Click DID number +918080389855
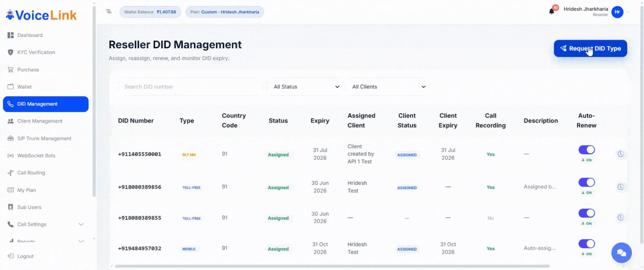The image size is (644, 270). (x=140, y=218)
